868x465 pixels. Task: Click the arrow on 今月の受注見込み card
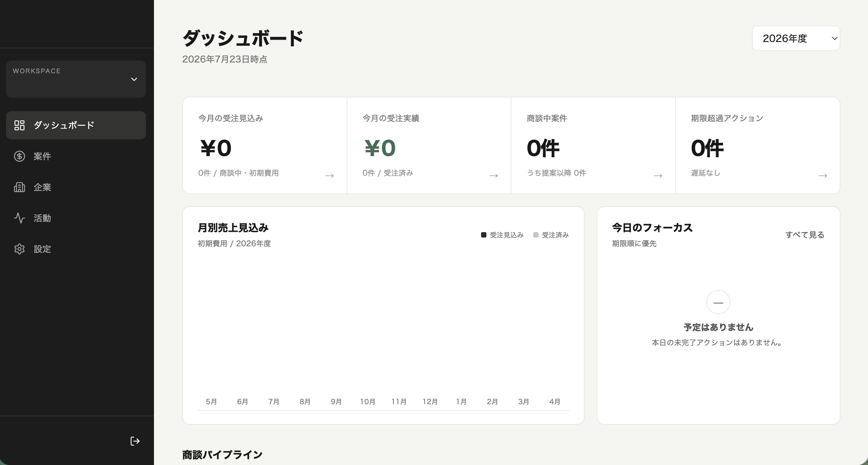(329, 176)
